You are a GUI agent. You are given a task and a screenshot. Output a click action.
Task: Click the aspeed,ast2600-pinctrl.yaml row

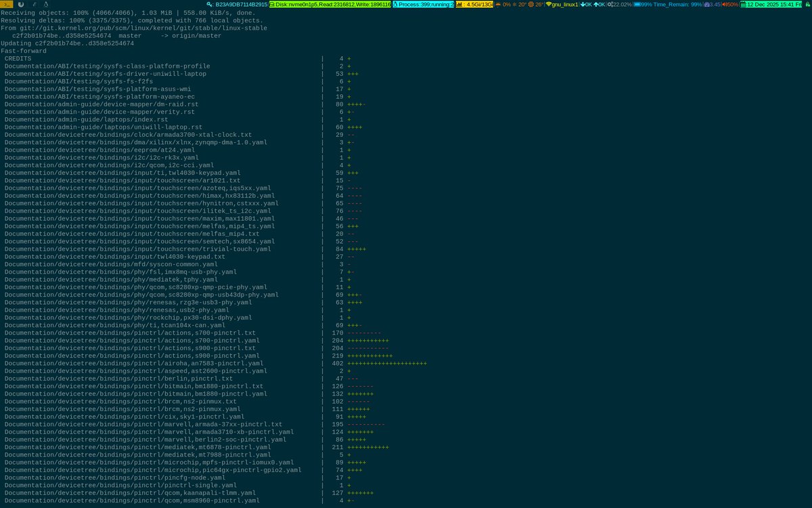click(x=178, y=371)
